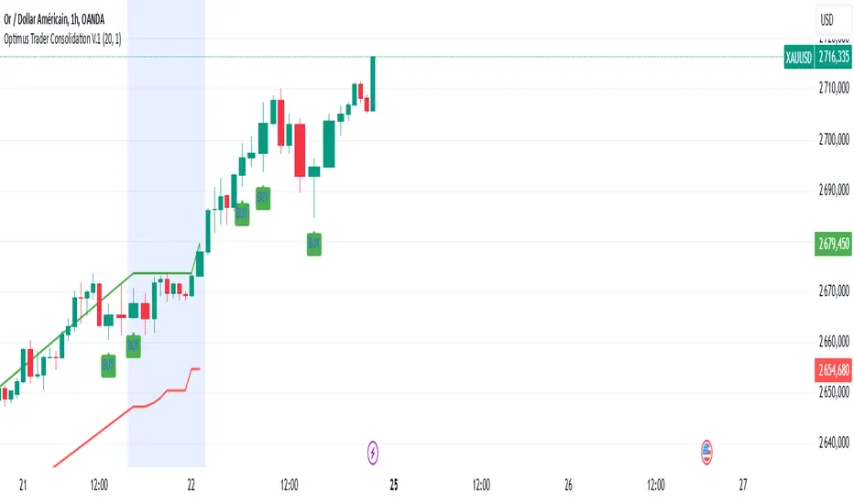The width and height of the screenshot is (854, 504).
Task: Click the date 27 on the time axis
Action: [x=743, y=485]
